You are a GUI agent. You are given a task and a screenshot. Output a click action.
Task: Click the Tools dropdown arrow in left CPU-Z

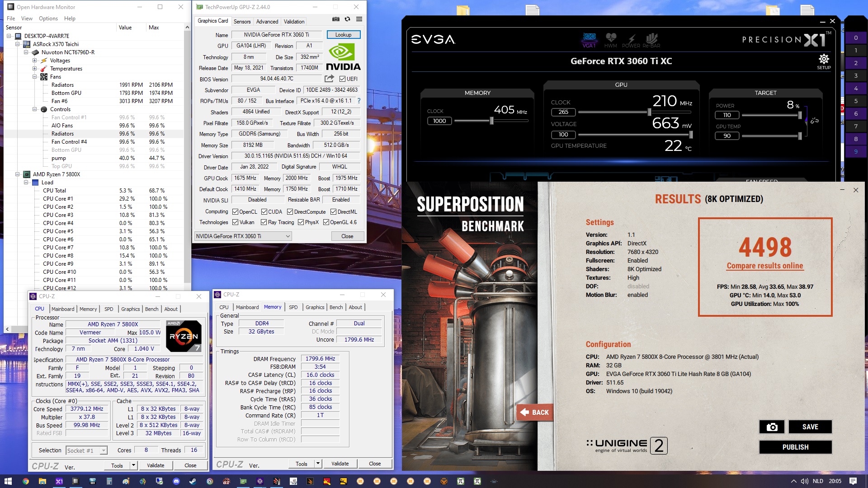(x=133, y=465)
